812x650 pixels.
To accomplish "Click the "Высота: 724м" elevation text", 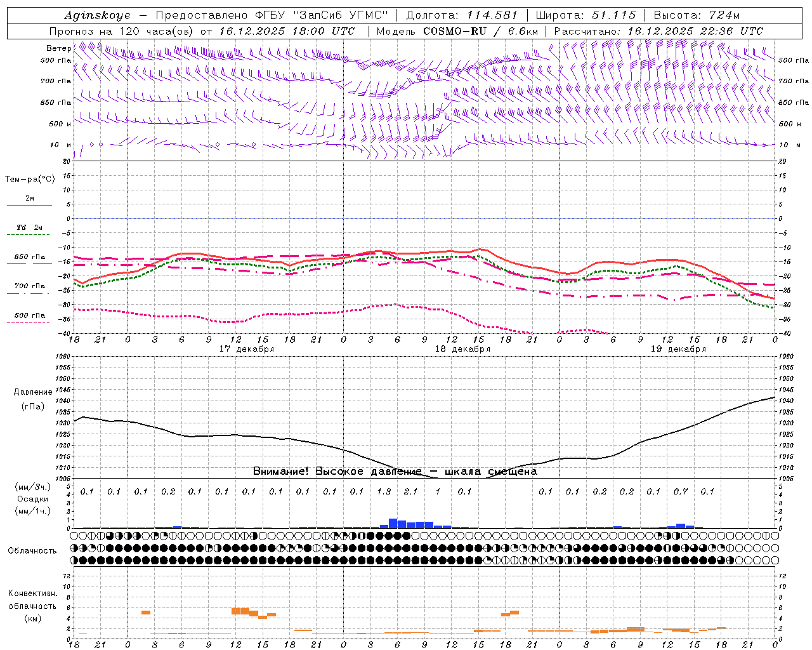I will 697,15.
